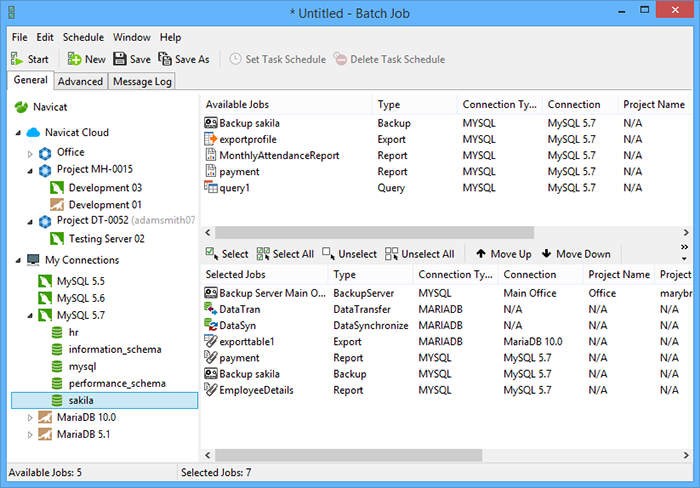Collapse the My Connections node
This screenshot has height=488, width=700.
pos(18,261)
